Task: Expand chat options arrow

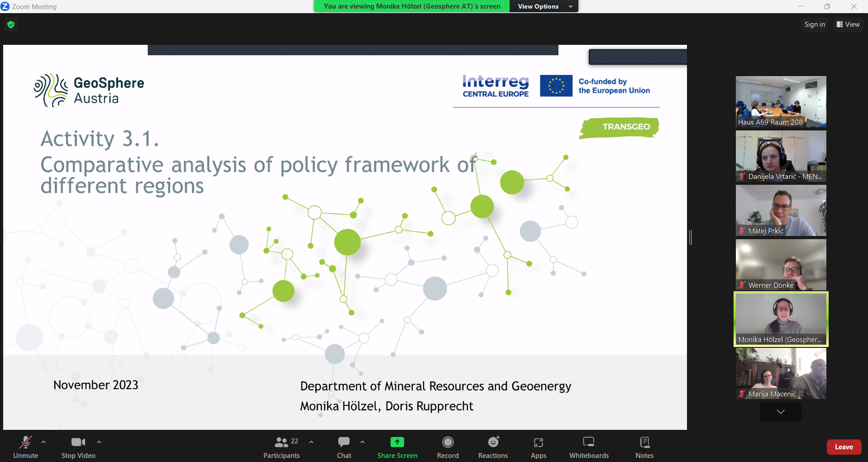Action: [x=362, y=442]
